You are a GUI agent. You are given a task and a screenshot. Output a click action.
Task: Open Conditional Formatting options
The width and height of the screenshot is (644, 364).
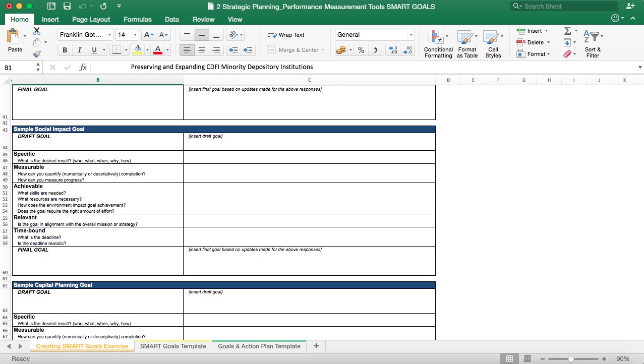pyautogui.click(x=437, y=43)
